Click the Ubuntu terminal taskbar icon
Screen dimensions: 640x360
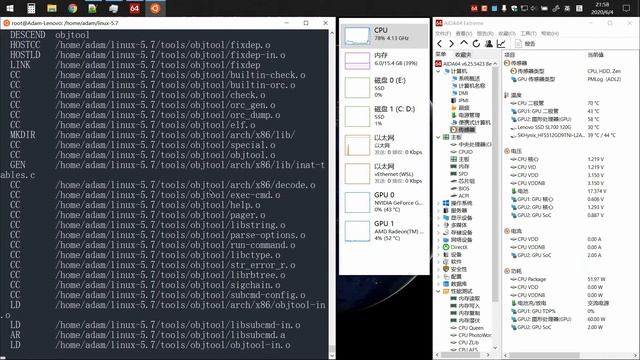pos(155,8)
